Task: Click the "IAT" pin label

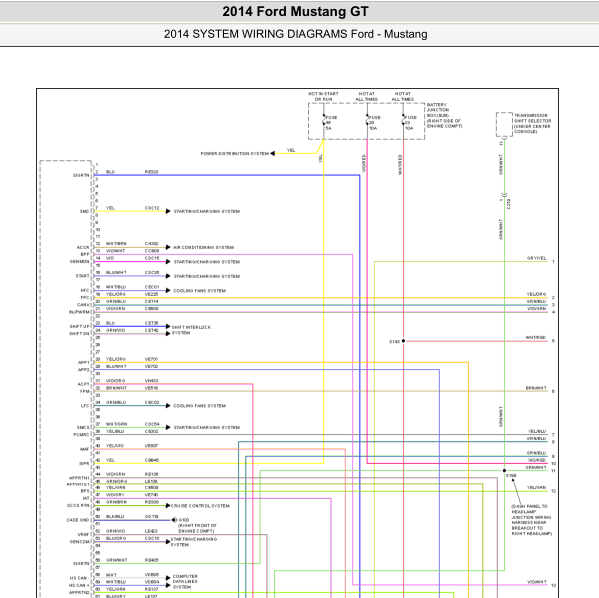Action: tap(86, 498)
